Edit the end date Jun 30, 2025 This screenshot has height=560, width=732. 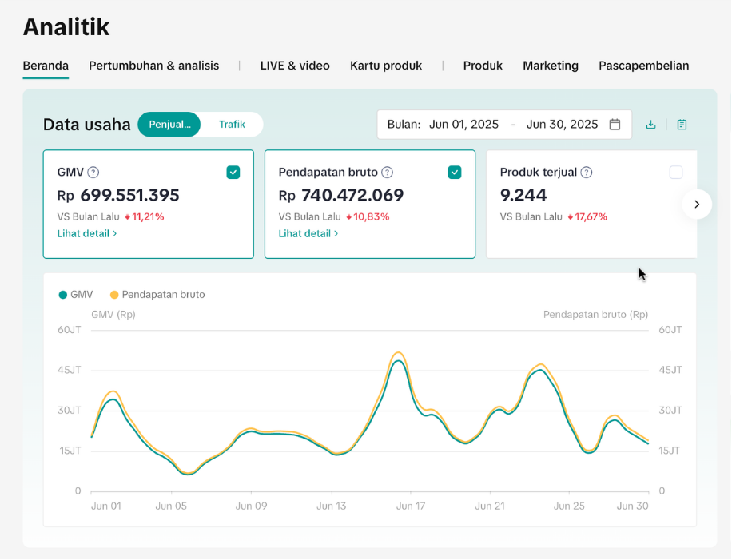[x=562, y=125]
